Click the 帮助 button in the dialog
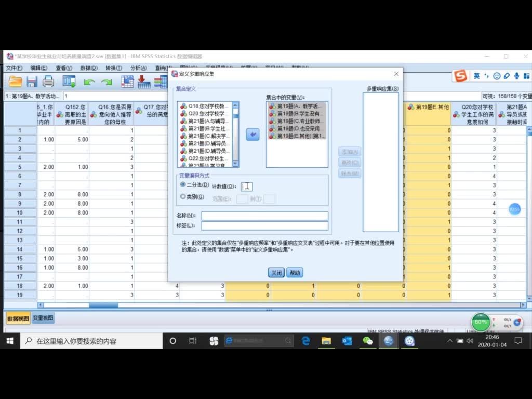Screen dimensions: 532x399 tap(295, 272)
